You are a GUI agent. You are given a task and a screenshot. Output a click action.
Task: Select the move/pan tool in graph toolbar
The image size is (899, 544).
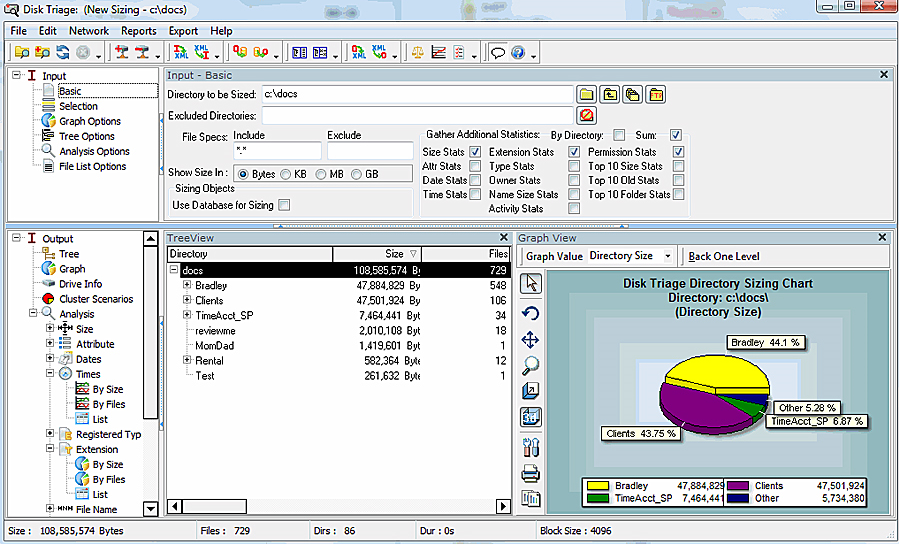[531, 340]
